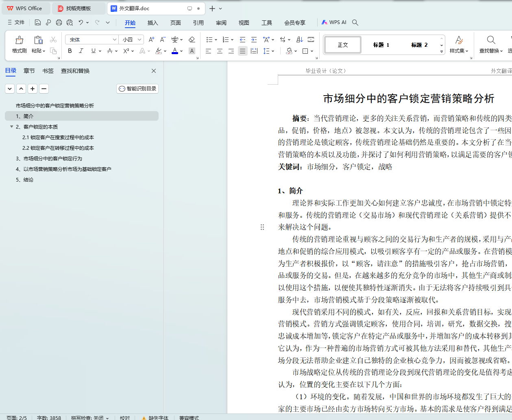
Task: Collapse the '2、客户锁定的本质' outline node
Action: [x=11, y=127]
